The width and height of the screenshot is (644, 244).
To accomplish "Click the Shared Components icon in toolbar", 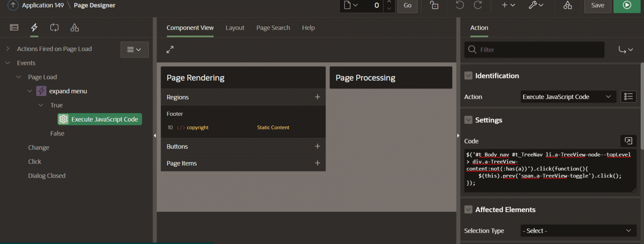I will [x=568, y=6].
